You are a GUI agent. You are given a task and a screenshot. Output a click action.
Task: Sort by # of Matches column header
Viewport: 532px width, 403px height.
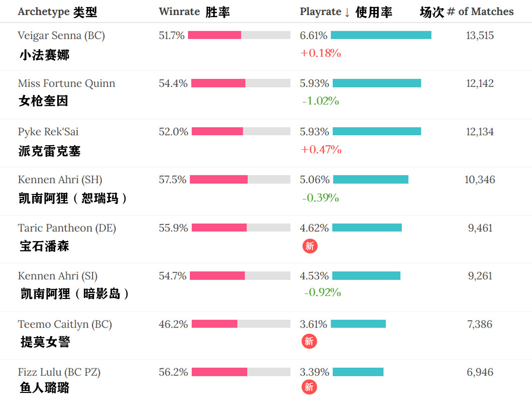click(x=479, y=12)
